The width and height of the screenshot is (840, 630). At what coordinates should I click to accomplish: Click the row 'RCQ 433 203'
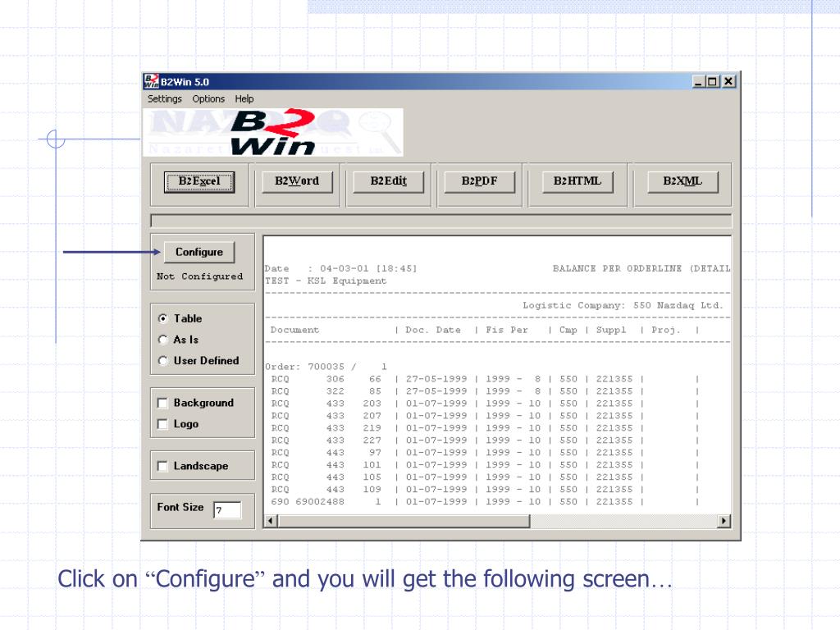coord(484,404)
